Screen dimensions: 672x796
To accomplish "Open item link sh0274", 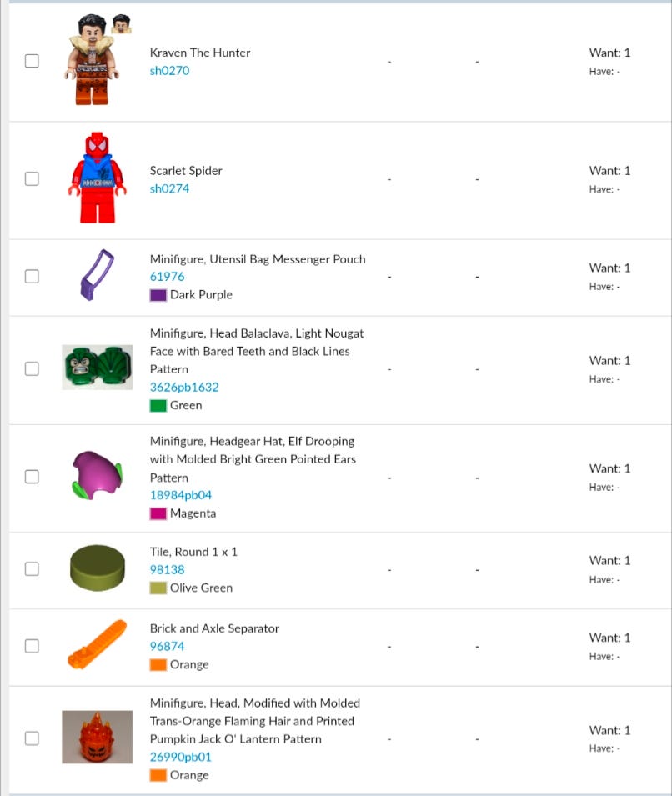I will point(169,188).
